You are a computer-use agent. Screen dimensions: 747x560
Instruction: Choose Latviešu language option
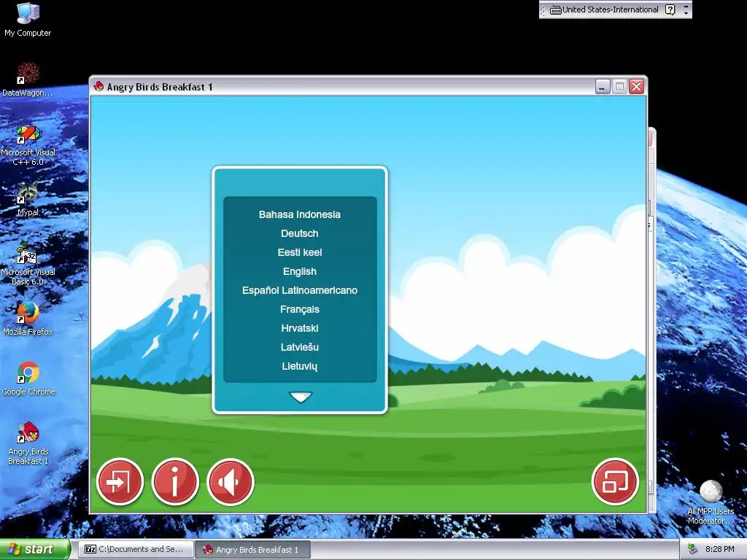(300, 347)
